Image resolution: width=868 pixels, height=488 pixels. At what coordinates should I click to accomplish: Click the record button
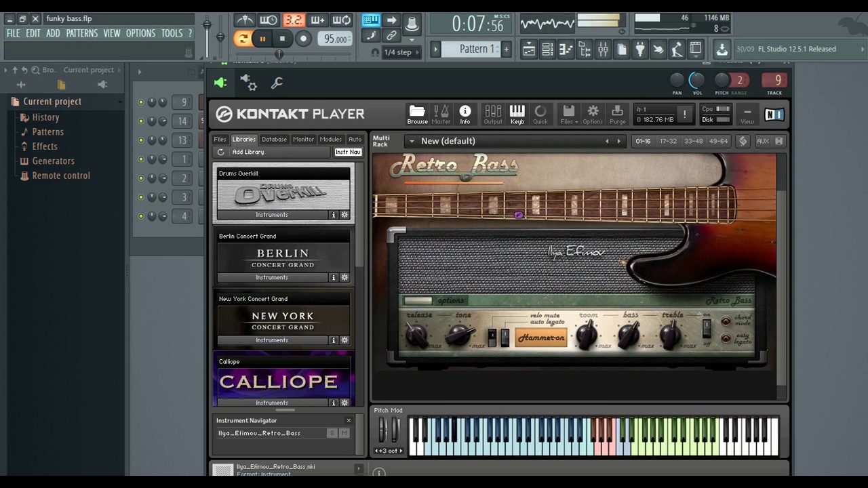point(304,39)
